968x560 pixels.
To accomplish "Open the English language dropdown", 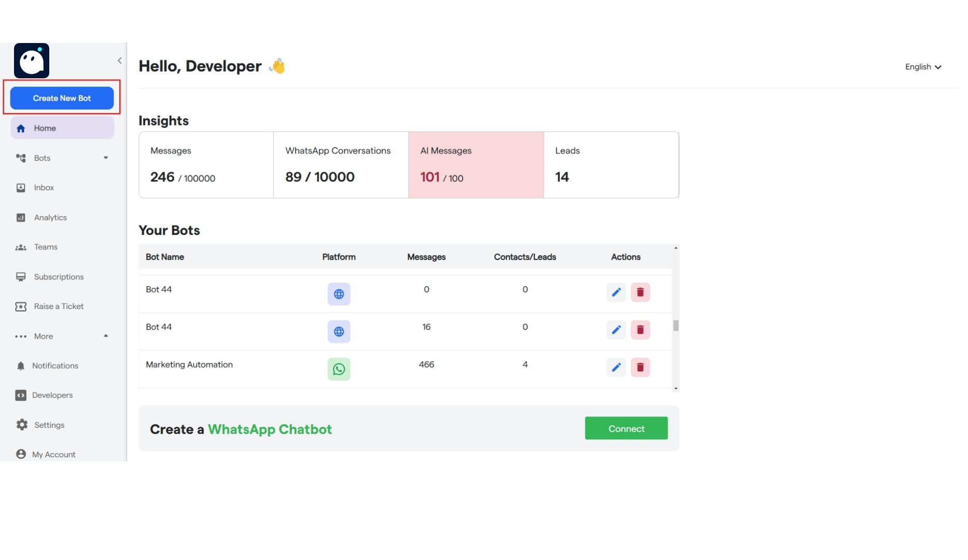I will [923, 66].
